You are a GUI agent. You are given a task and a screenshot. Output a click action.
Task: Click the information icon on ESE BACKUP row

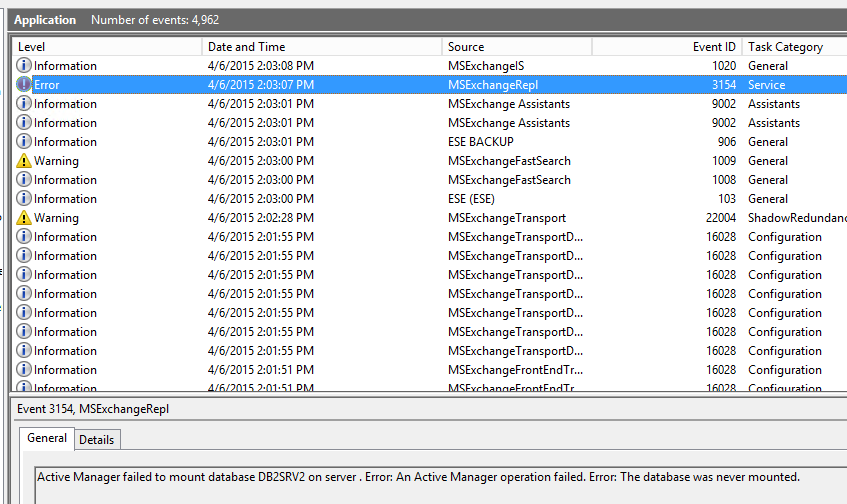coord(23,142)
